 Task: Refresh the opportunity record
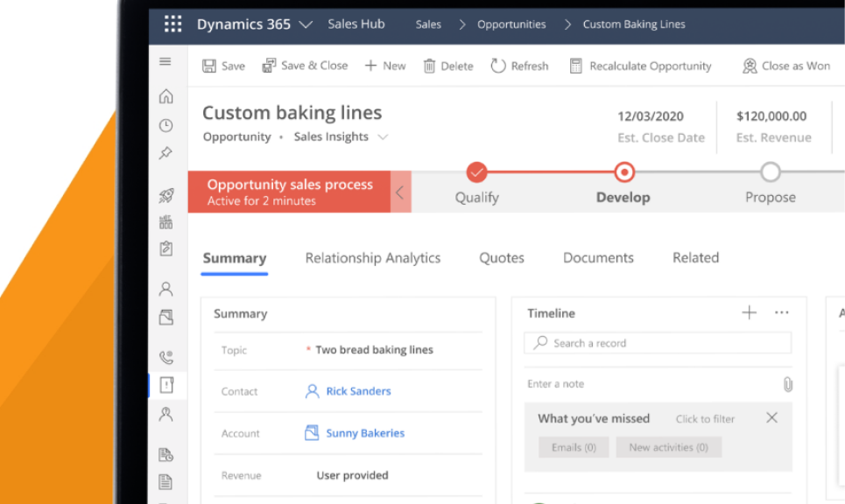pos(519,66)
